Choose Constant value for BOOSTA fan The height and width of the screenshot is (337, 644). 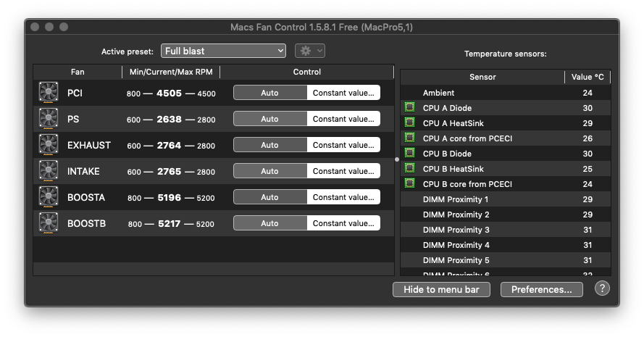coord(343,197)
